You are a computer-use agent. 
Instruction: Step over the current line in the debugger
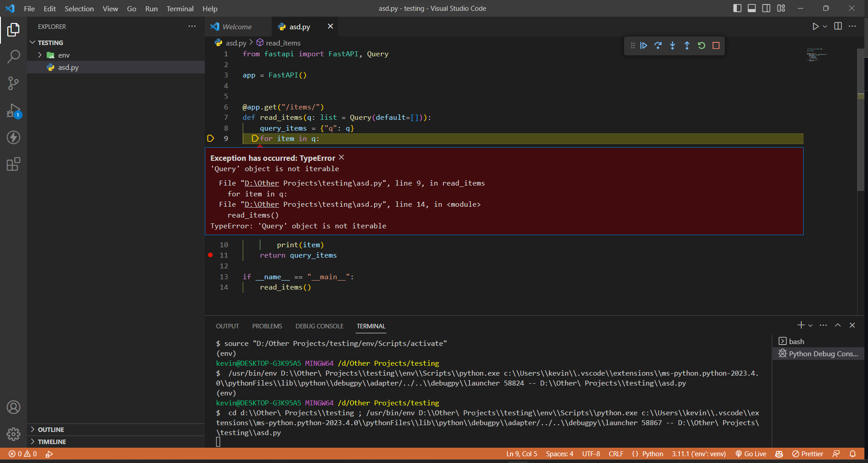pyautogui.click(x=658, y=45)
